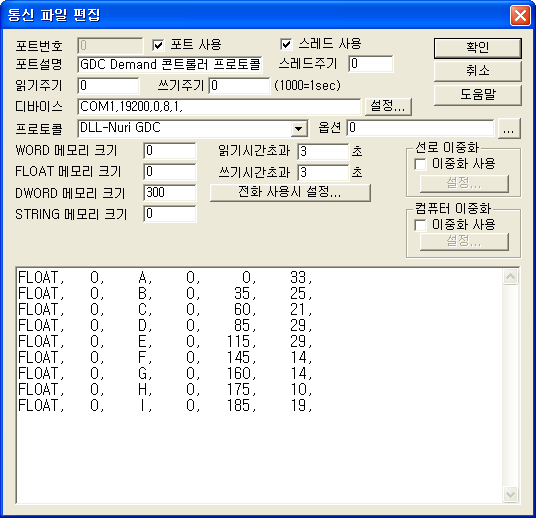This screenshot has height=518, width=536.
Task: Click the 포트설명 text field
Action: (x=170, y=65)
